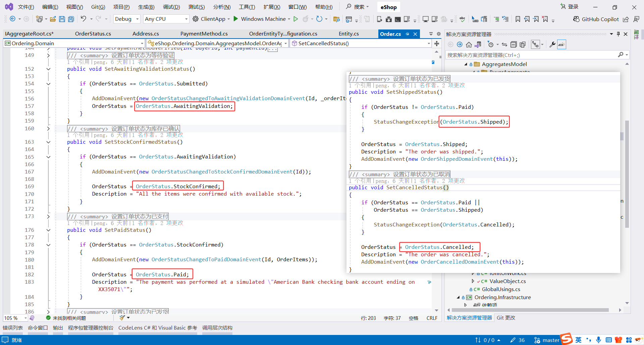The width and height of the screenshot is (644, 345).
Task: Toggle pin on the Order.cs tab
Action: click(x=408, y=34)
